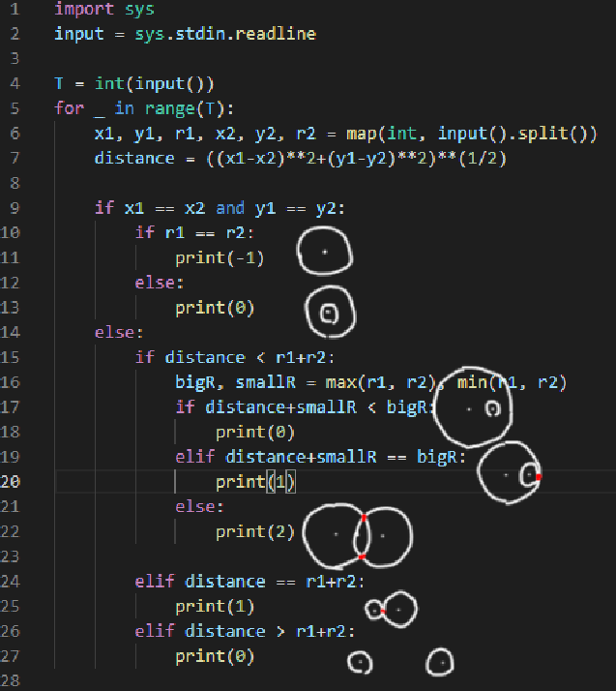Screen dimensions: 616x691
Task: Click 'print(1)' on active line 20
Action: pyautogui.click(x=255, y=482)
